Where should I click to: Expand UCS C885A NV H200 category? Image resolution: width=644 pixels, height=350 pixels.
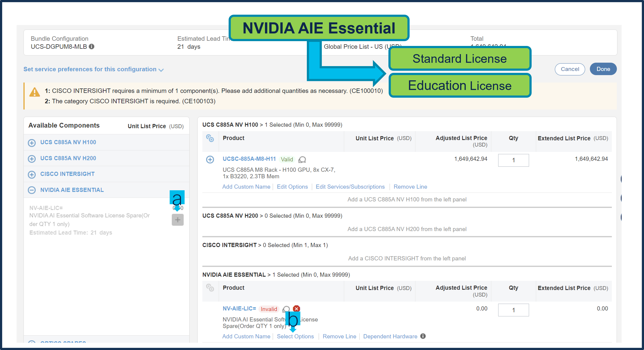point(32,159)
